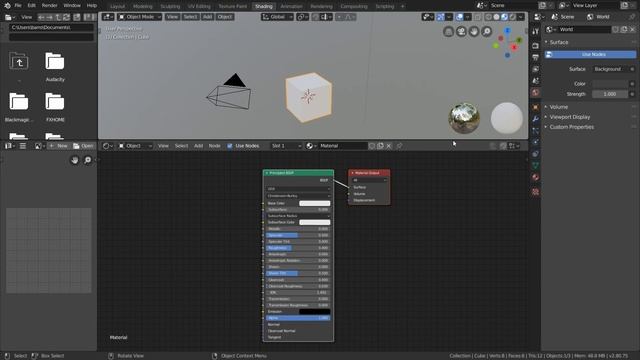Open the Object Mode dropdown in 3D viewport
The image size is (640, 360).
[140, 17]
